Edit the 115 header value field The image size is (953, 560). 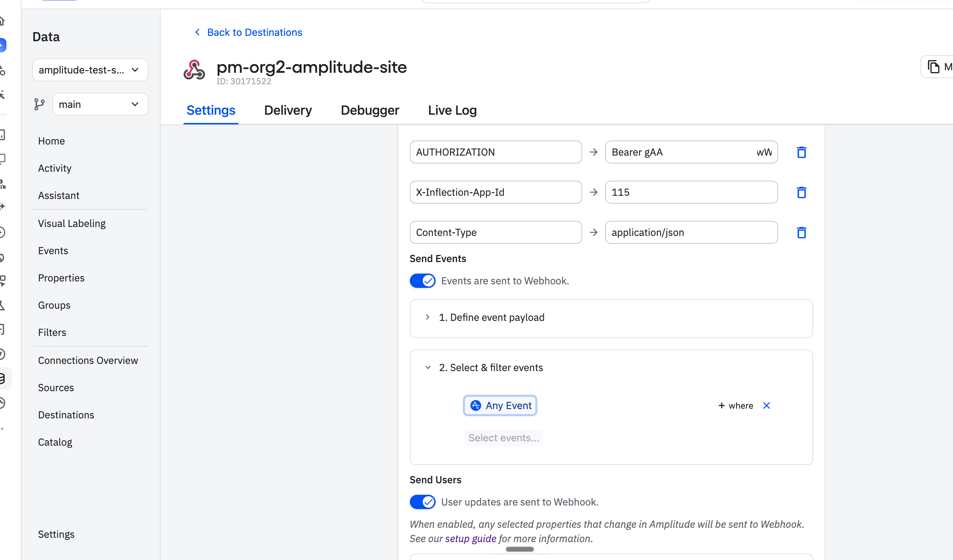click(x=691, y=193)
